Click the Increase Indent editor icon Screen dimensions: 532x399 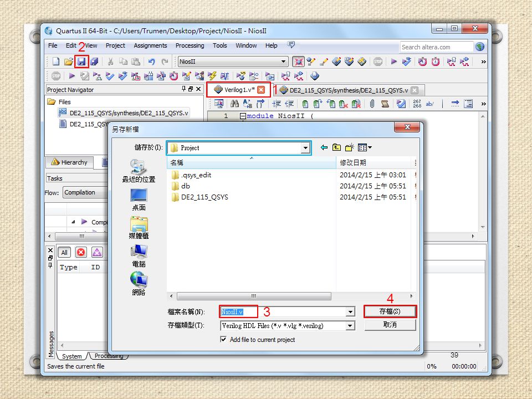click(277, 104)
